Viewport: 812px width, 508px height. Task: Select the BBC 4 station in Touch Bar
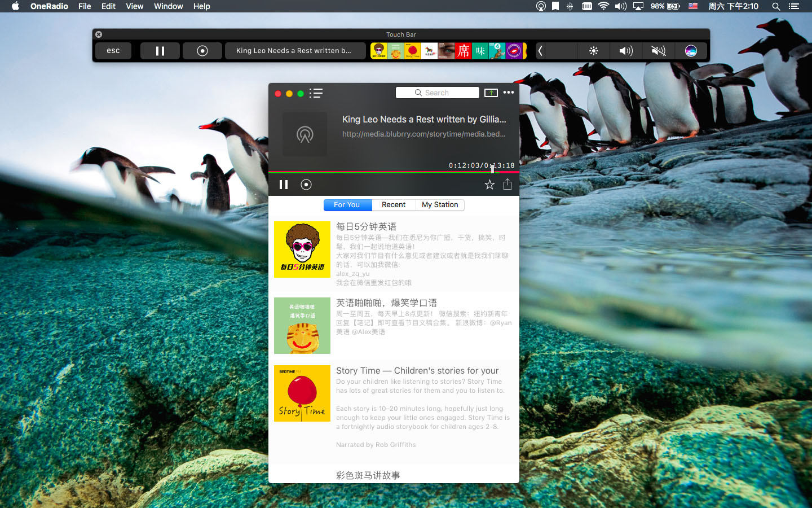497,51
